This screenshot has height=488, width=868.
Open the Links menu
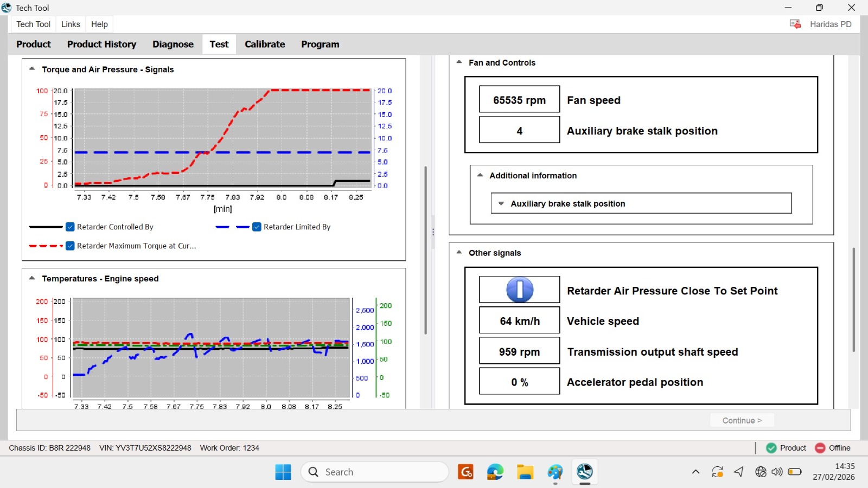pos(71,24)
